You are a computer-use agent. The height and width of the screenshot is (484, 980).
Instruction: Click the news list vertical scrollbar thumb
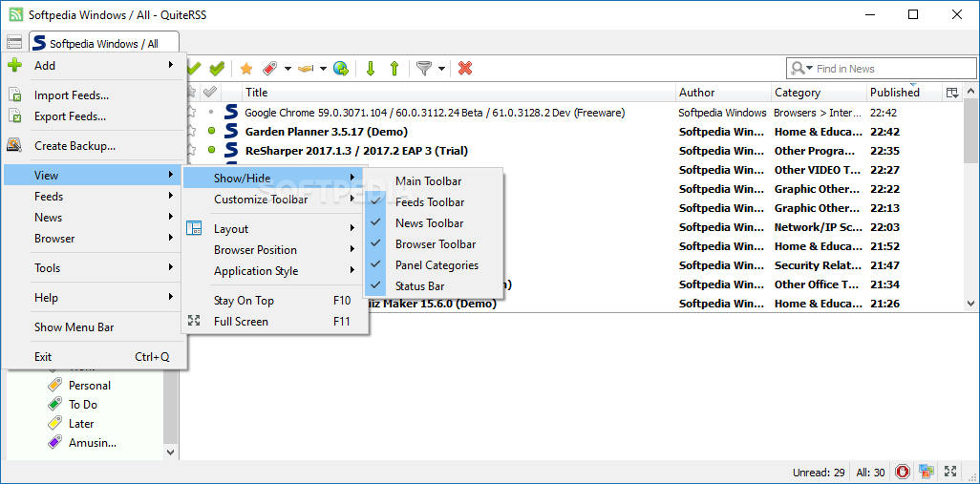[x=970, y=131]
